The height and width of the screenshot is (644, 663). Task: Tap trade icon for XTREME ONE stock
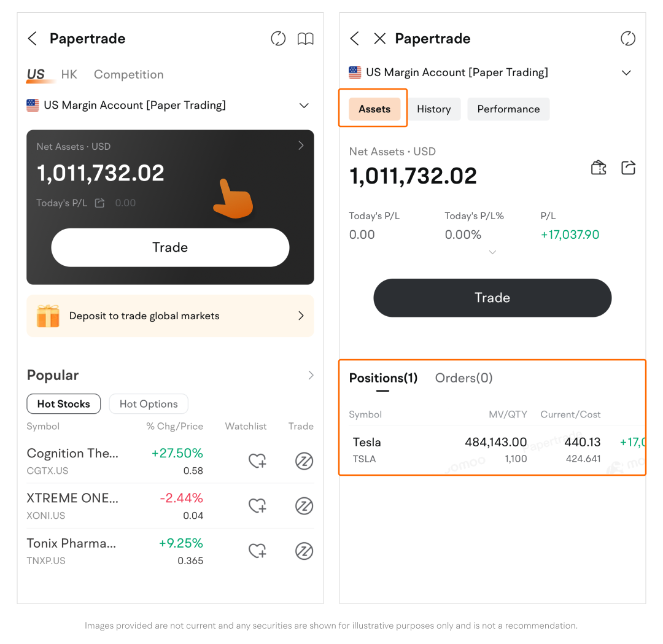(x=304, y=506)
